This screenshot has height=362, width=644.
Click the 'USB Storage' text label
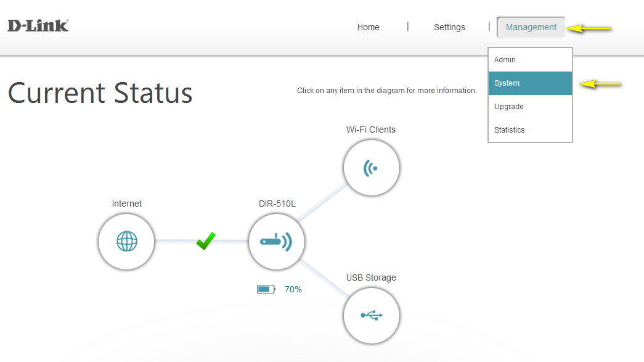[371, 278]
